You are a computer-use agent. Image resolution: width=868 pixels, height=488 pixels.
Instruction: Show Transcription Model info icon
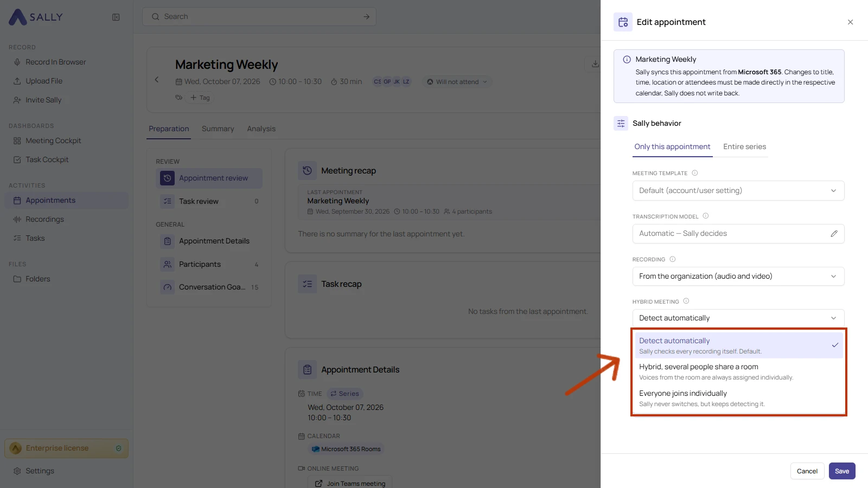point(705,216)
